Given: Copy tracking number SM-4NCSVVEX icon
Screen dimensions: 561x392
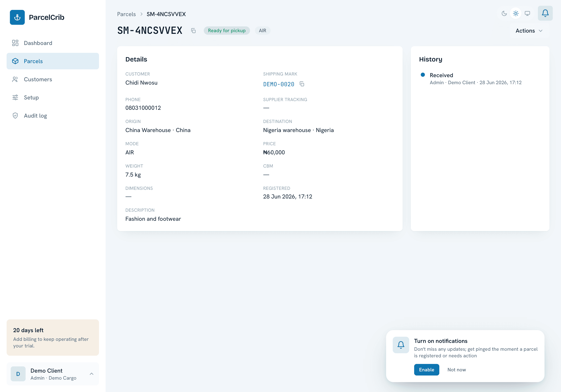Looking at the screenshot, I should pyautogui.click(x=193, y=31).
